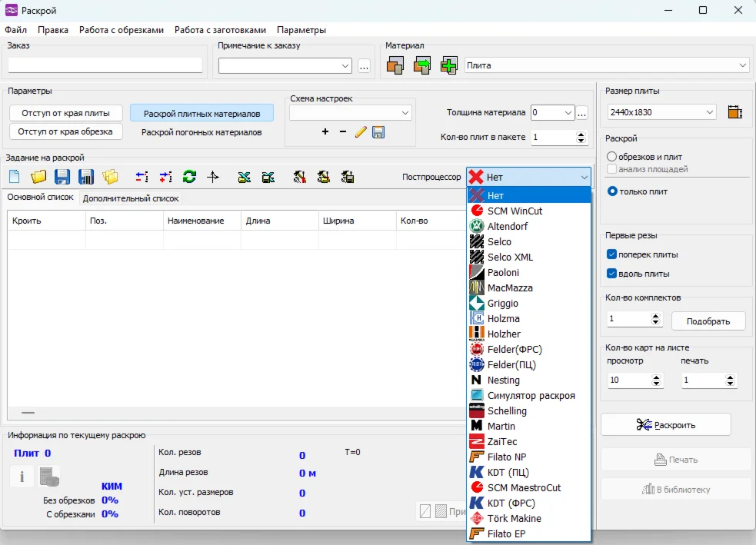Click the plate size editor icon beside 2440x1830
Image resolution: width=756 pixels, height=545 pixels.
[x=734, y=112]
